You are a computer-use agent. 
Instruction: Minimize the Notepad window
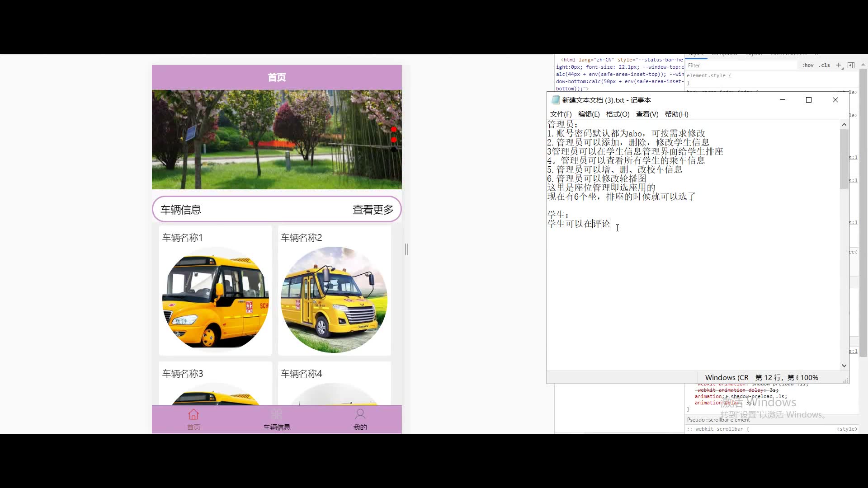tap(783, 100)
